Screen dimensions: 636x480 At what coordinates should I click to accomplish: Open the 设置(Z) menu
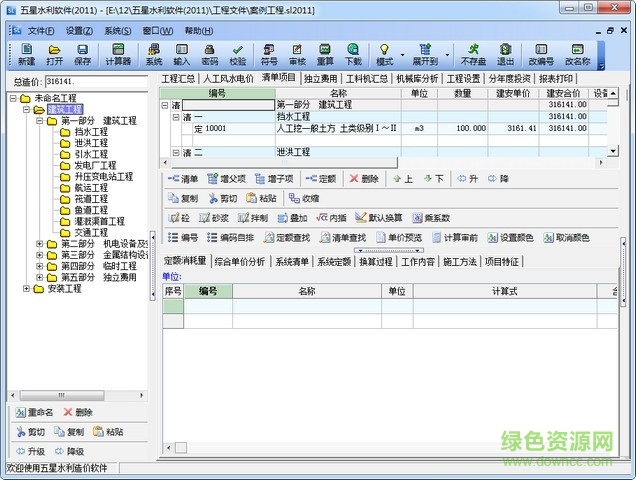point(79,31)
